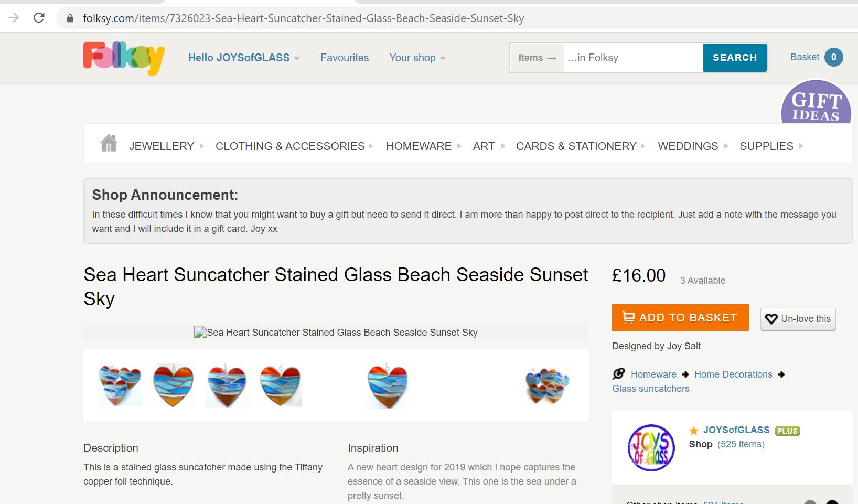Open the Homeware category menu
The height and width of the screenshot is (504, 858).
[x=419, y=146]
